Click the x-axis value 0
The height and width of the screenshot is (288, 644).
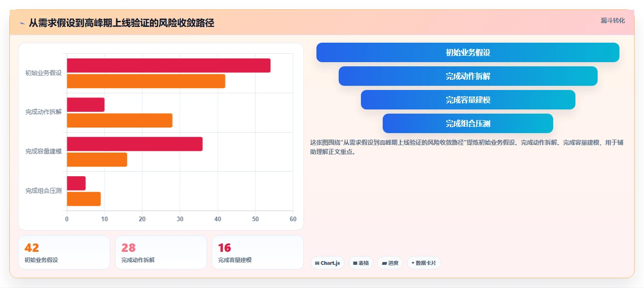[67, 219]
